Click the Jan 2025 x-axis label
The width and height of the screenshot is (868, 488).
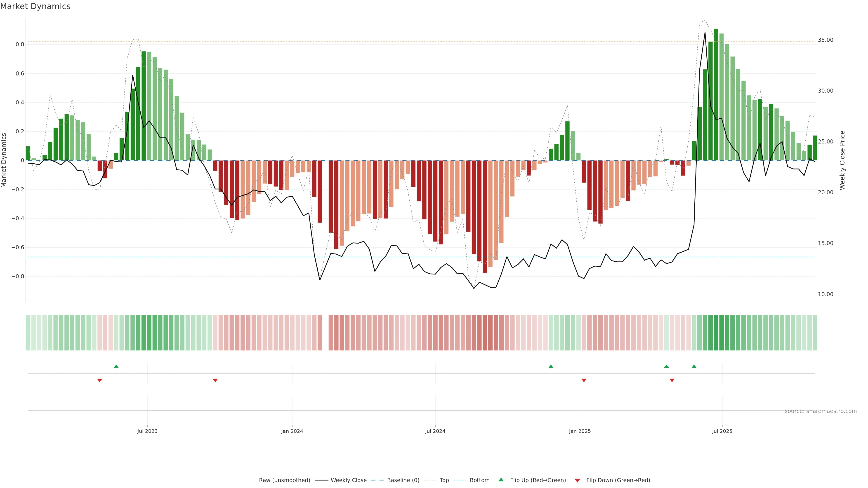tap(580, 431)
